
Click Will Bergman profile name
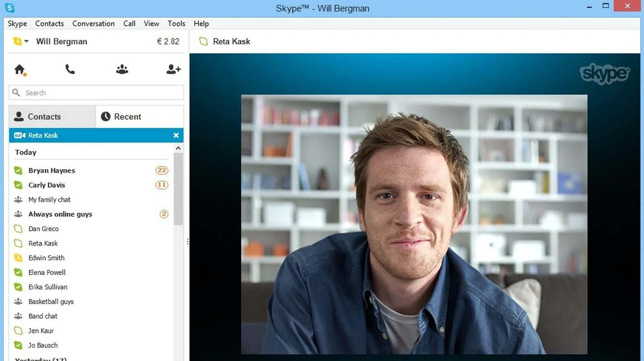62,41
